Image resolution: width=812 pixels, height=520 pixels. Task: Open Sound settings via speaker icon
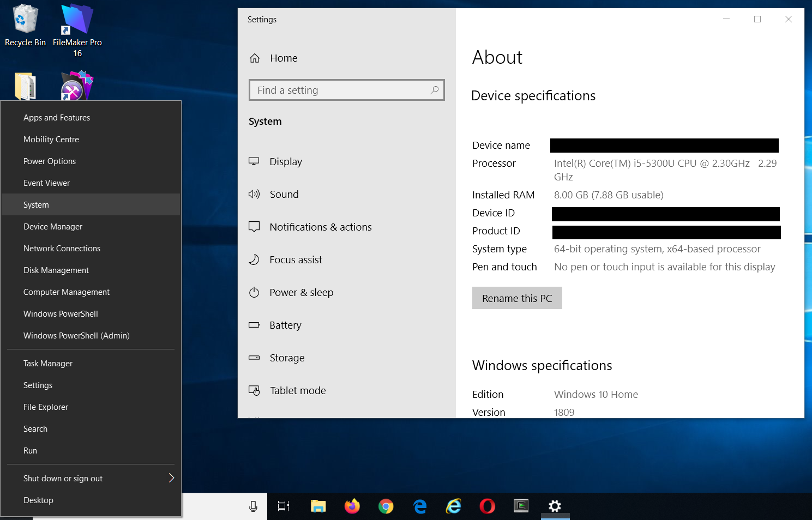click(x=254, y=195)
